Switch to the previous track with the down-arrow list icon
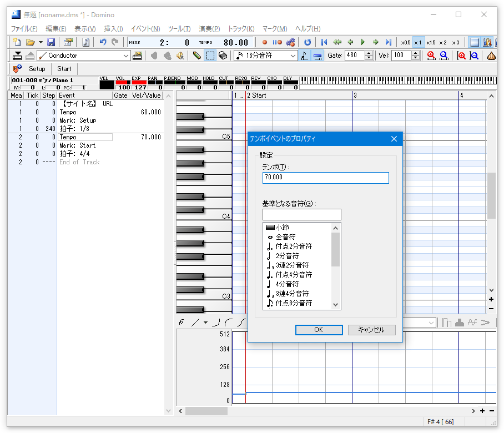 click(x=17, y=56)
